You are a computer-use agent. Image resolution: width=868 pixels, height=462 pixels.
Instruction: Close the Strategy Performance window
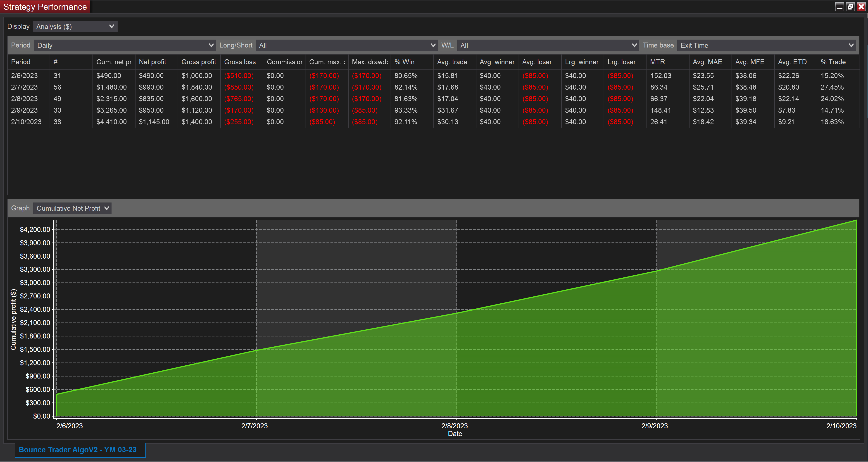pyautogui.click(x=861, y=7)
